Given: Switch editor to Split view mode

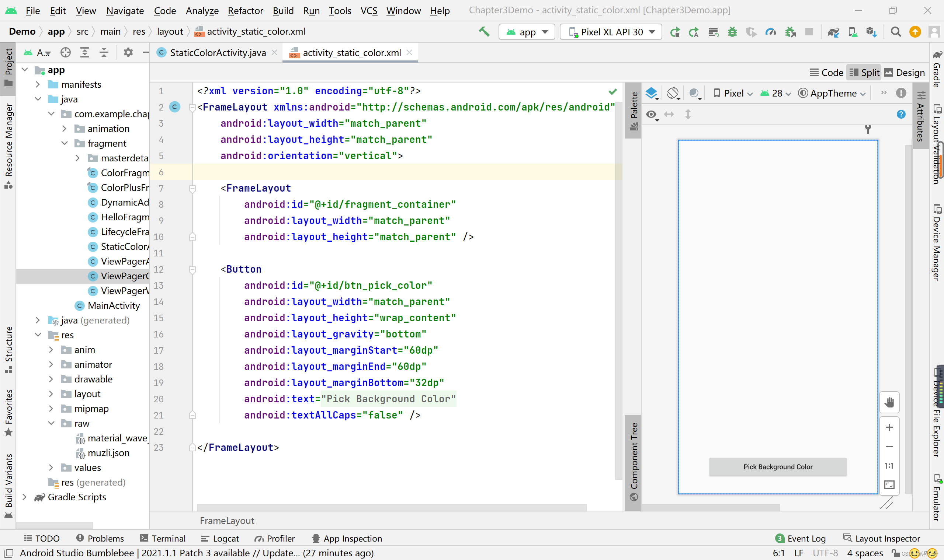Looking at the screenshot, I should [864, 73].
